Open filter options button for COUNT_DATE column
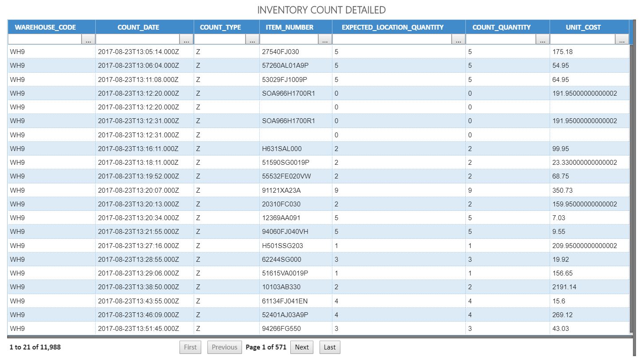The image size is (644, 361). [187, 40]
